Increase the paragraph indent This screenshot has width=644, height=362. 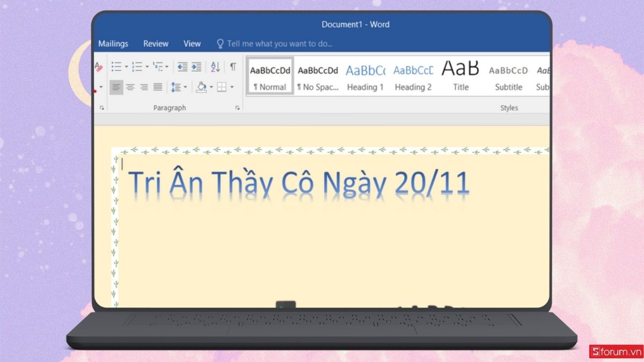[x=196, y=67]
